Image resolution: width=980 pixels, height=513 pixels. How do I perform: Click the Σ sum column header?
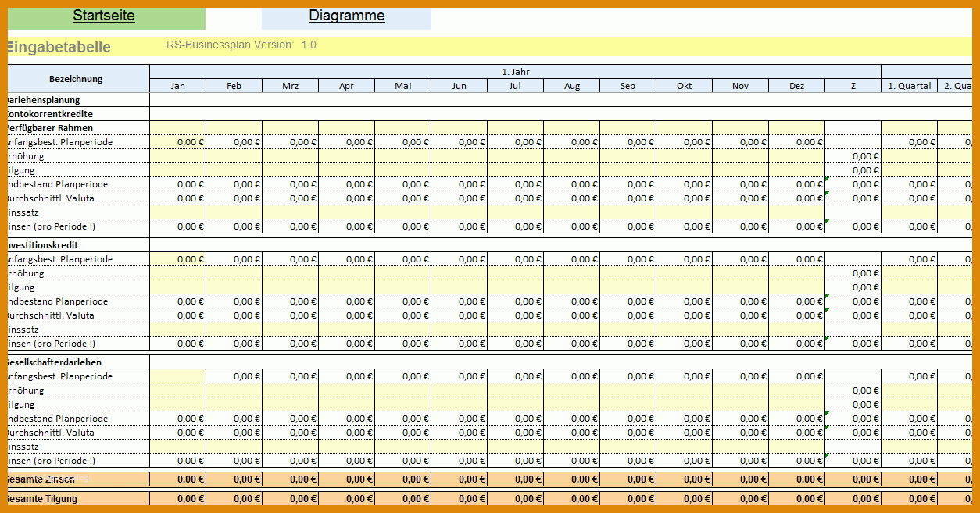point(853,86)
